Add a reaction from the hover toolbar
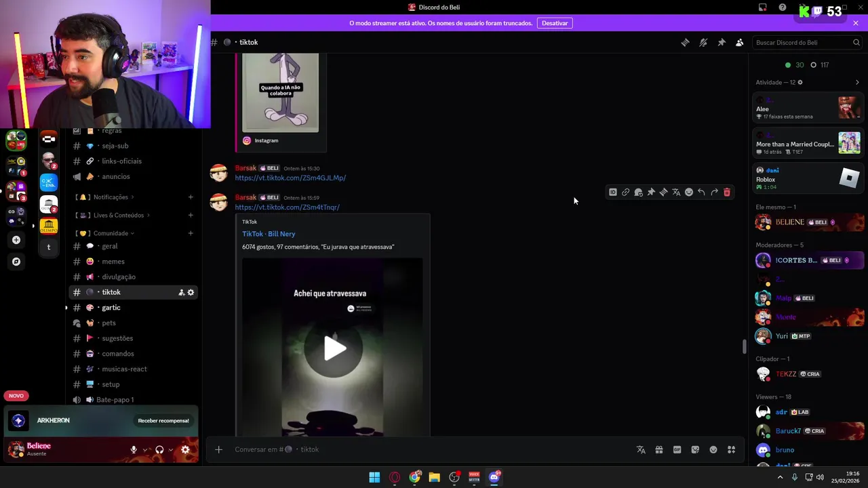The image size is (868, 488). point(689,192)
